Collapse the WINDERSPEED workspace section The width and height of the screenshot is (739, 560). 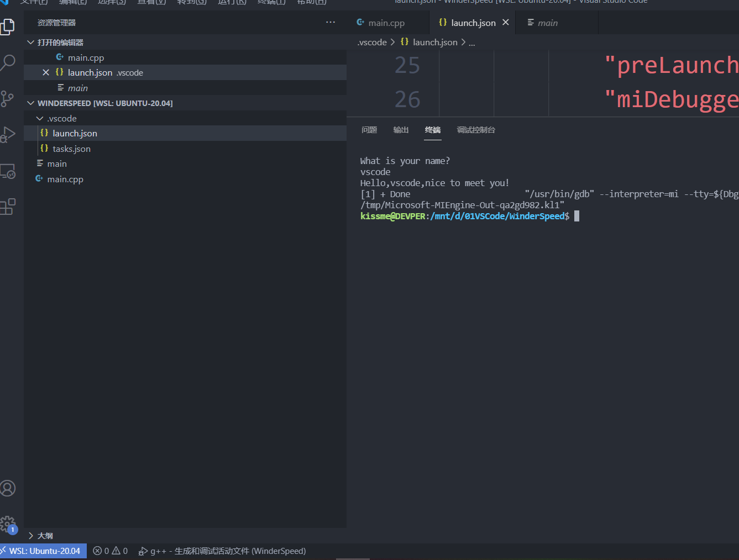click(31, 103)
